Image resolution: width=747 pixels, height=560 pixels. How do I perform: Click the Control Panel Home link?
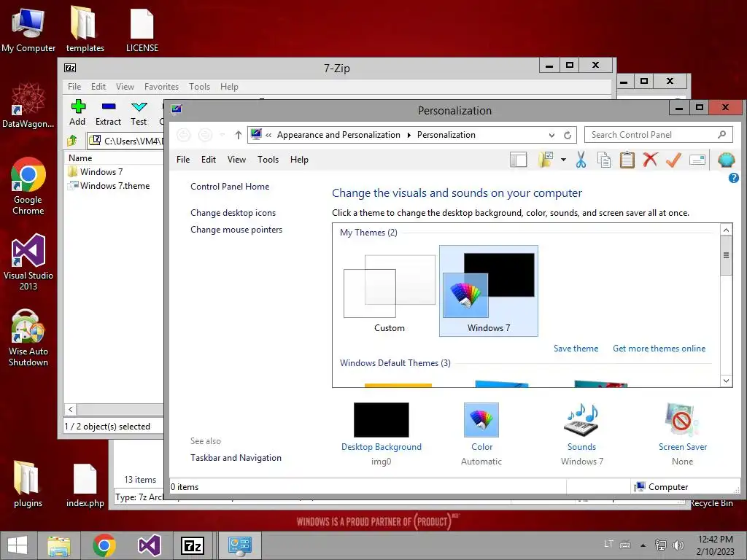click(230, 187)
